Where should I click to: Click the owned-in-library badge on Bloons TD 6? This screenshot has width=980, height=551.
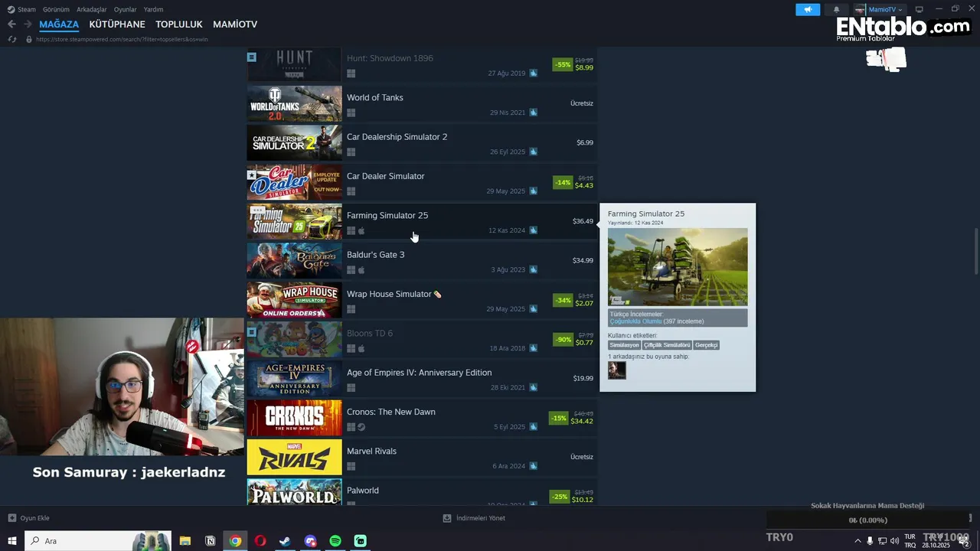251,332
